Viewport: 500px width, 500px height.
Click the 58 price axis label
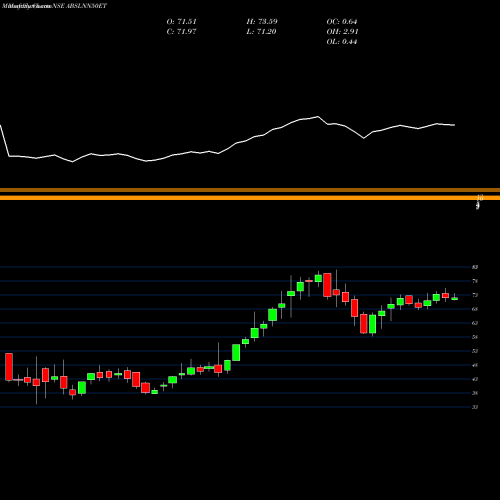pos(475,337)
